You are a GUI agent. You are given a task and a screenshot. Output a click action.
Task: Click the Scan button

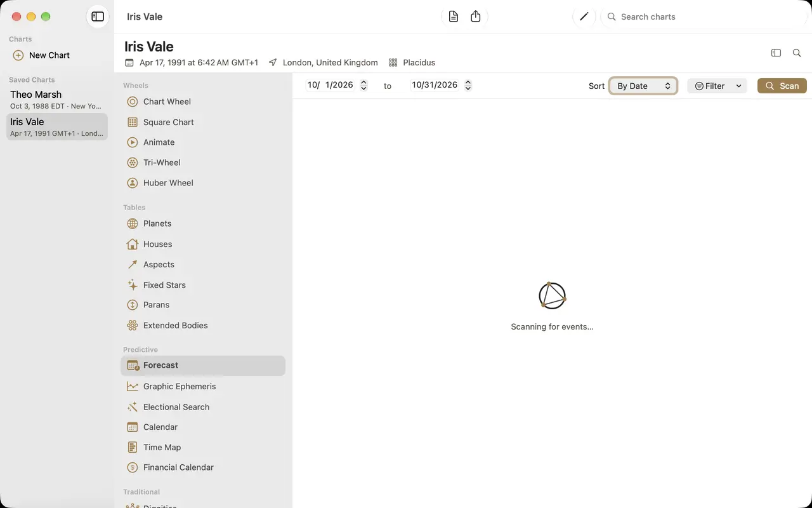(x=782, y=86)
